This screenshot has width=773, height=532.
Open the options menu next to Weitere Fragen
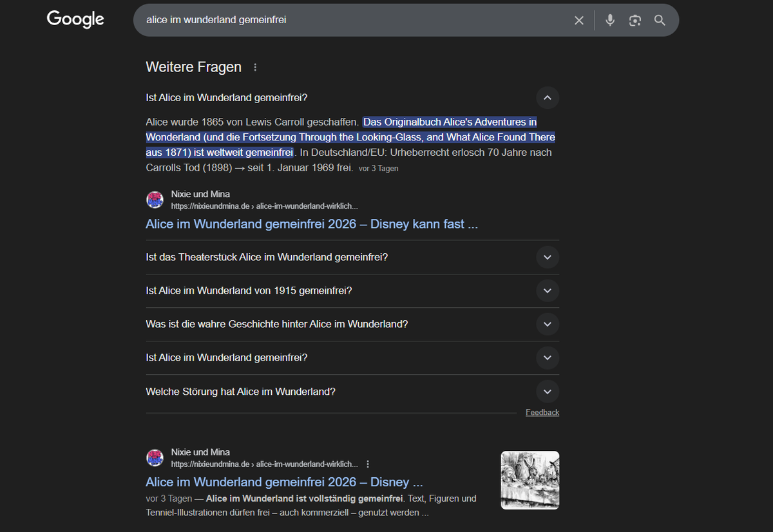(x=255, y=67)
